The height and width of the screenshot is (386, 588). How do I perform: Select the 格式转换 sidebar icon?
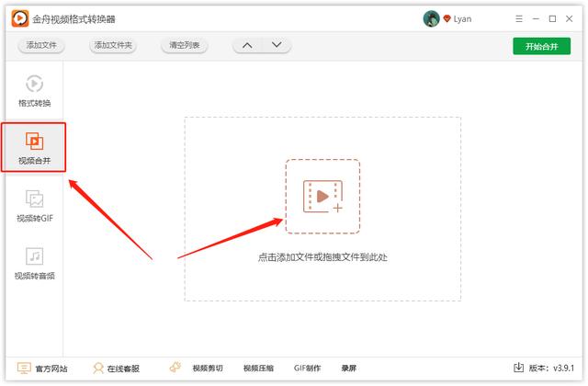pyautogui.click(x=34, y=84)
